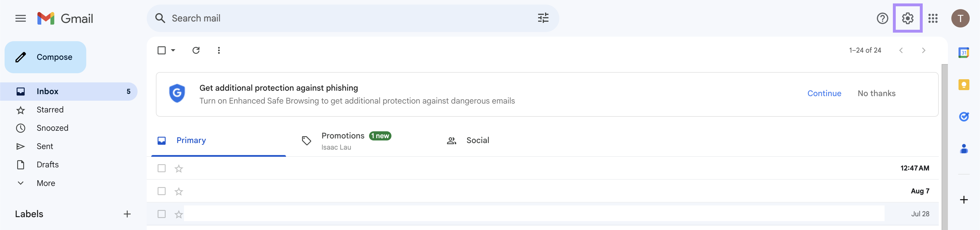The height and width of the screenshot is (230, 980).
Task: Click the Gmail logo
Action: click(65, 18)
